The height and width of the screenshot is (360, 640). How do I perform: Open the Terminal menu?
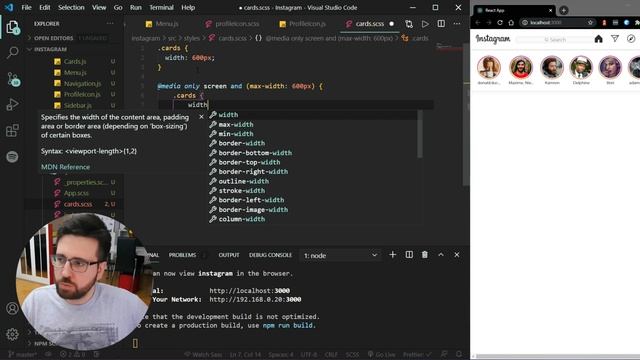pos(161,7)
